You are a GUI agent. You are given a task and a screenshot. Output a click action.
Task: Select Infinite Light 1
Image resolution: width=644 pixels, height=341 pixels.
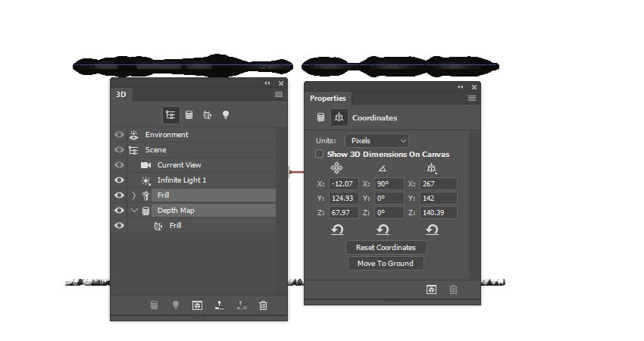click(202, 180)
